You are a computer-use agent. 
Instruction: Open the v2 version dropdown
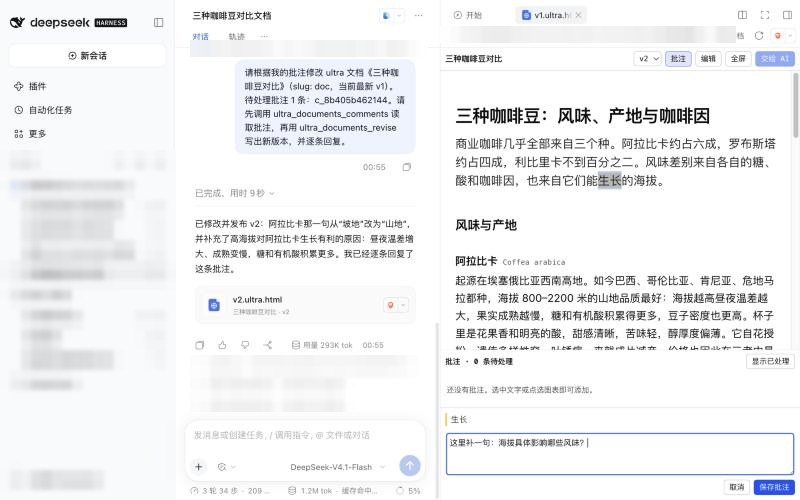[x=647, y=59]
